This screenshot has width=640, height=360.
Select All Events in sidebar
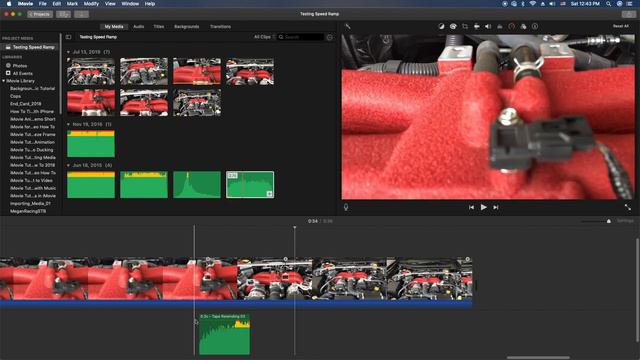point(22,73)
